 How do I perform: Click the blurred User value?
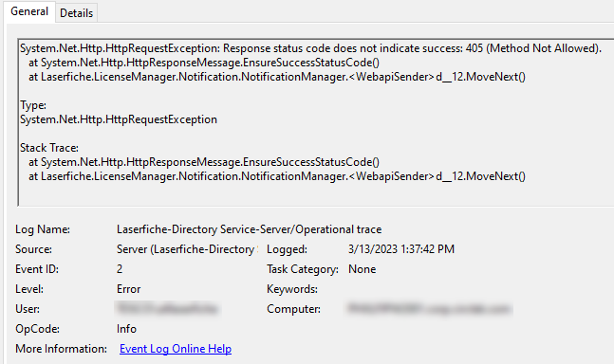pyautogui.click(x=167, y=309)
